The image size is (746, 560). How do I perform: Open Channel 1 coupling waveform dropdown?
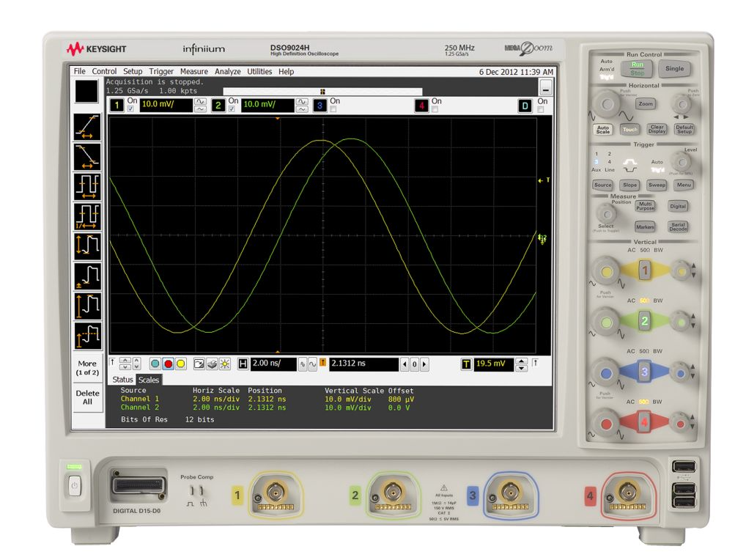199,105
